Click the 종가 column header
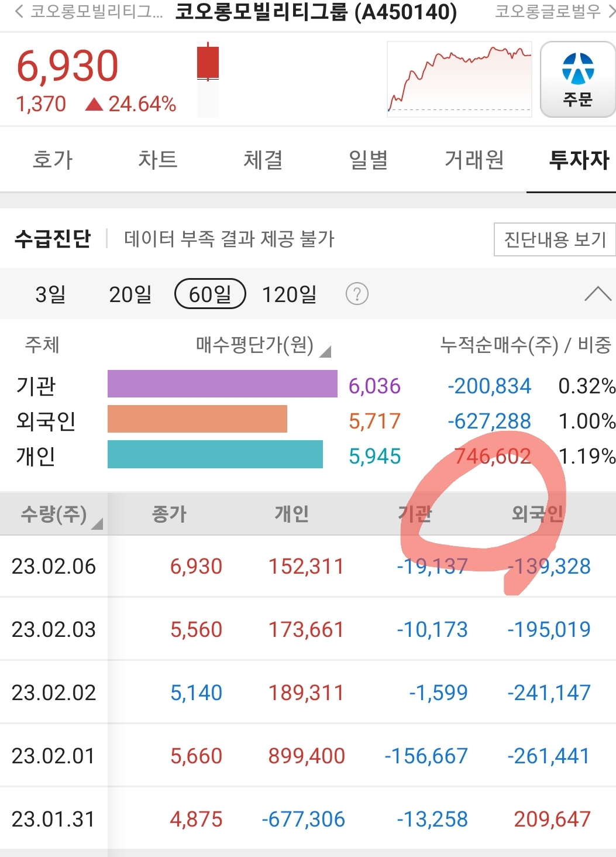Viewport: 616px width, 857px height. (169, 514)
